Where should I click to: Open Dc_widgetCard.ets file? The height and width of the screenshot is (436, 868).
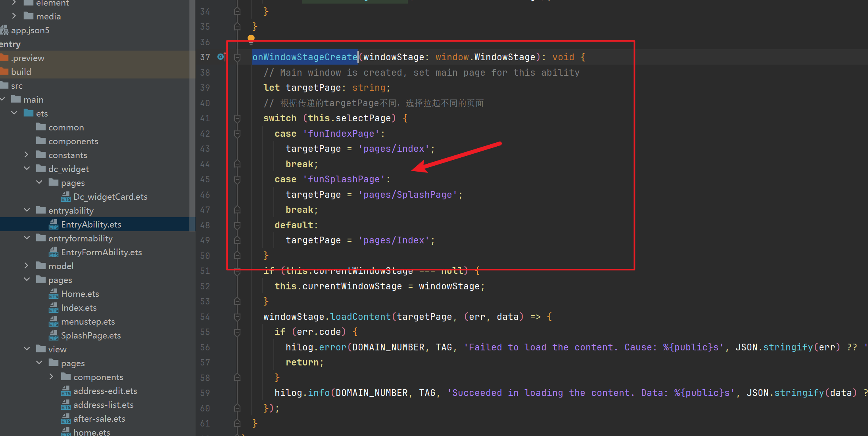[110, 197]
